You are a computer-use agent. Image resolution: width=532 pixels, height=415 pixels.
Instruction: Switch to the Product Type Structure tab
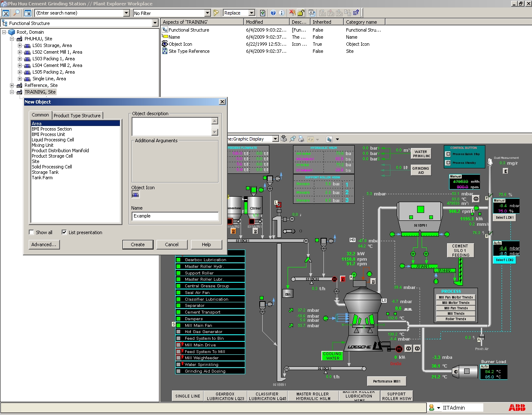coord(77,116)
